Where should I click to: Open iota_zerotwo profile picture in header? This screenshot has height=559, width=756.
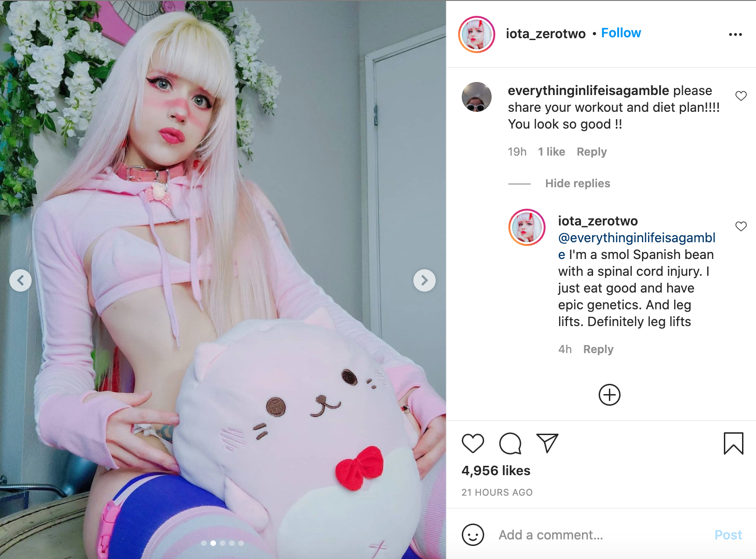coord(476,34)
